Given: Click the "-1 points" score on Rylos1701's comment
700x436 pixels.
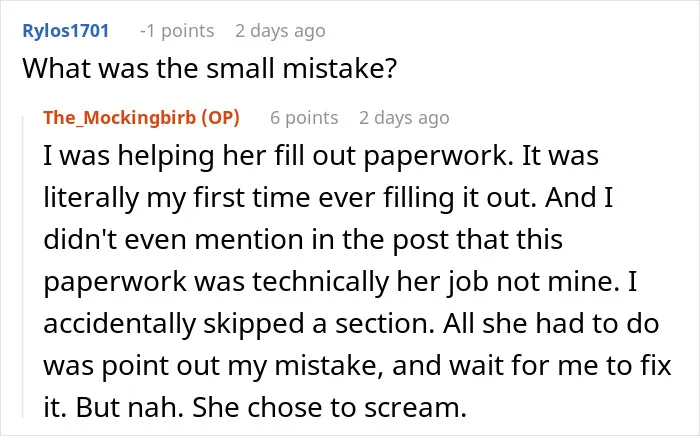Looking at the screenshot, I should click(x=177, y=31).
